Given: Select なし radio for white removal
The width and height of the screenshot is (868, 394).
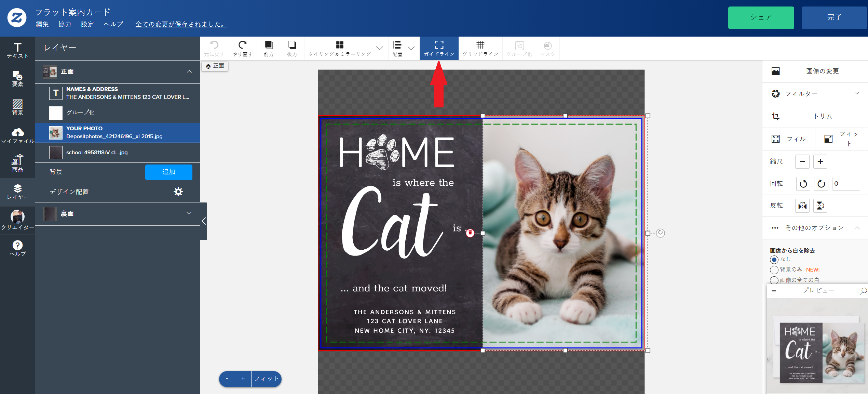Looking at the screenshot, I should tap(774, 260).
